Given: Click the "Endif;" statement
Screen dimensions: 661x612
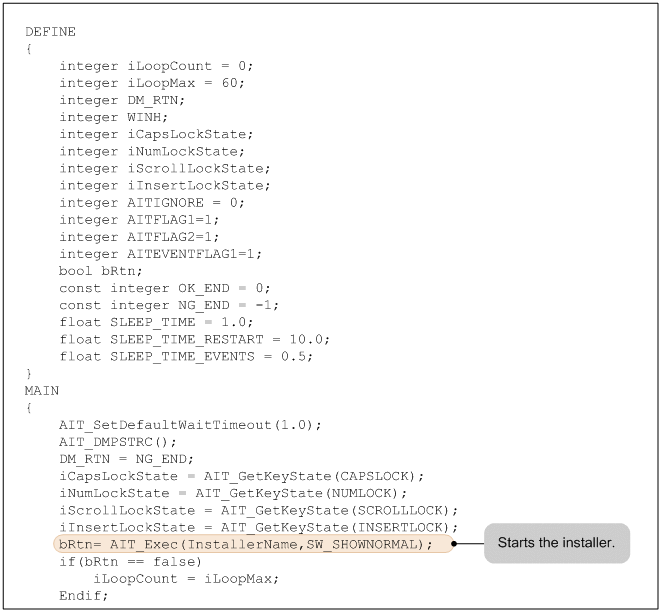Looking at the screenshot, I should [84, 596].
